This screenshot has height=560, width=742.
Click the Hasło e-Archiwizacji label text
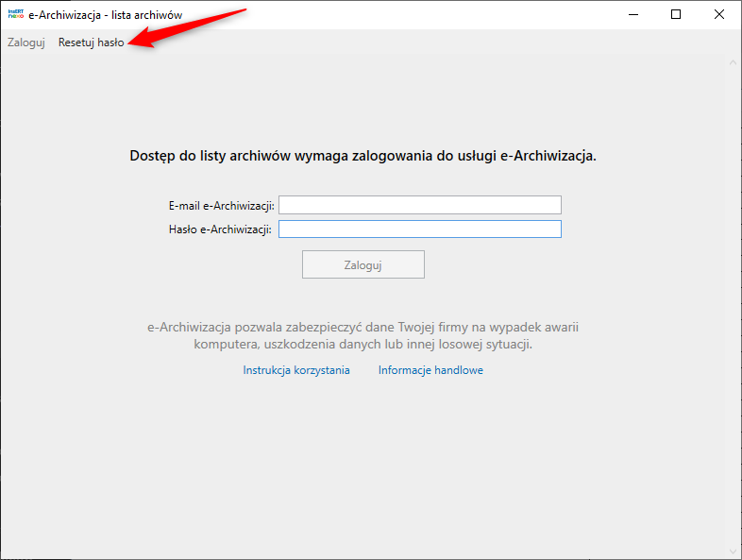tap(220, 229)
